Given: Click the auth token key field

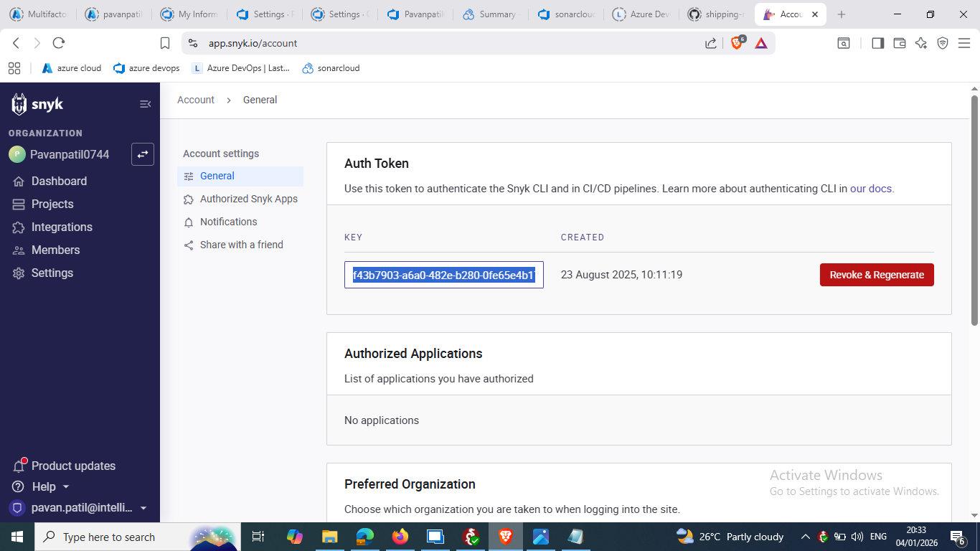Looking at the screenshot, I should pos(443,275).
